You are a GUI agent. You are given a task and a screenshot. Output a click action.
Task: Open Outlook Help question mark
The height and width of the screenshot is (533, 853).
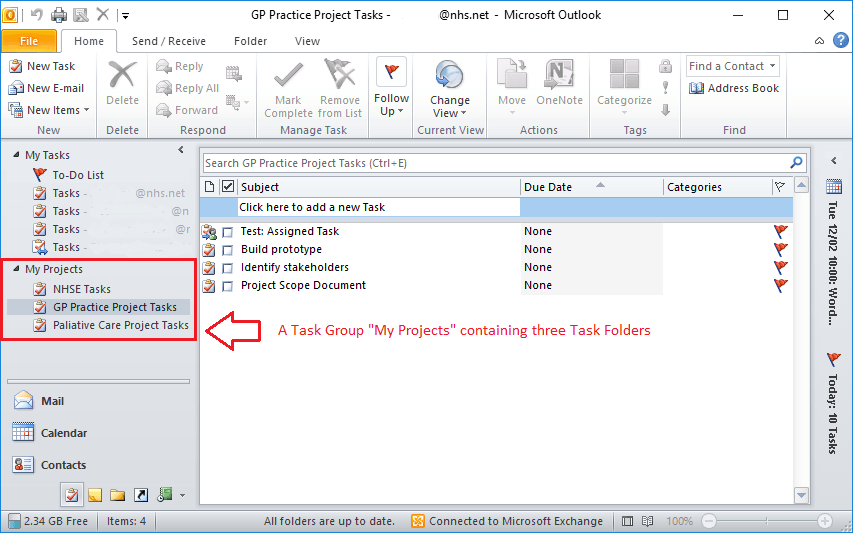pyautogui.click(x=840, y=41)
